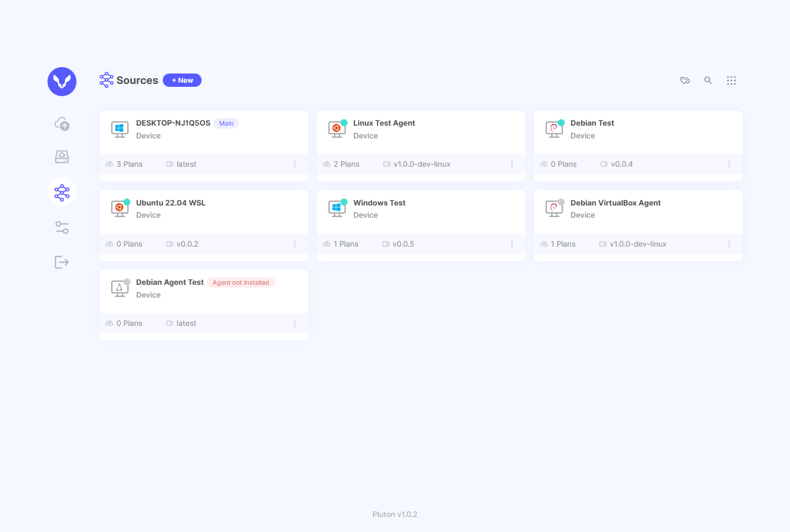Open the cloud backup section in sidebar
This screenshot has width=790, height=532.
(61, 123)
